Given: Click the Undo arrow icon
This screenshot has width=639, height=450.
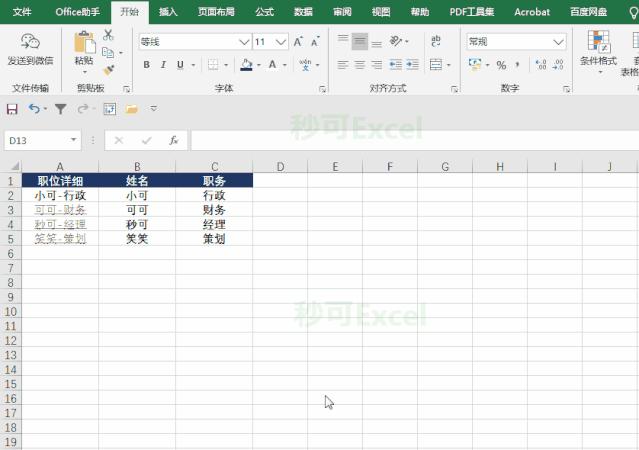Looking at the screenshot, I should pos(34,109).
